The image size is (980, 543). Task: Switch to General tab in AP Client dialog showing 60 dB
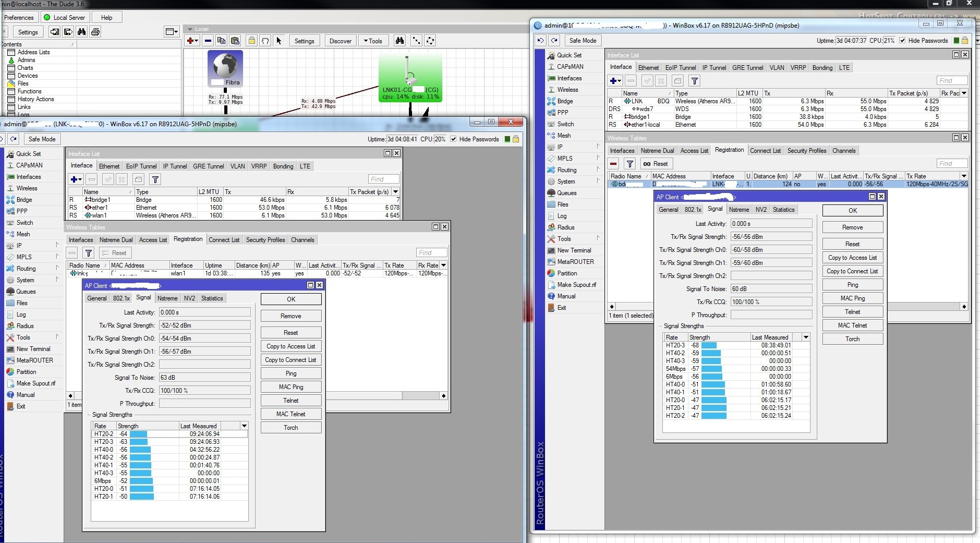click(x=668, y=210)
